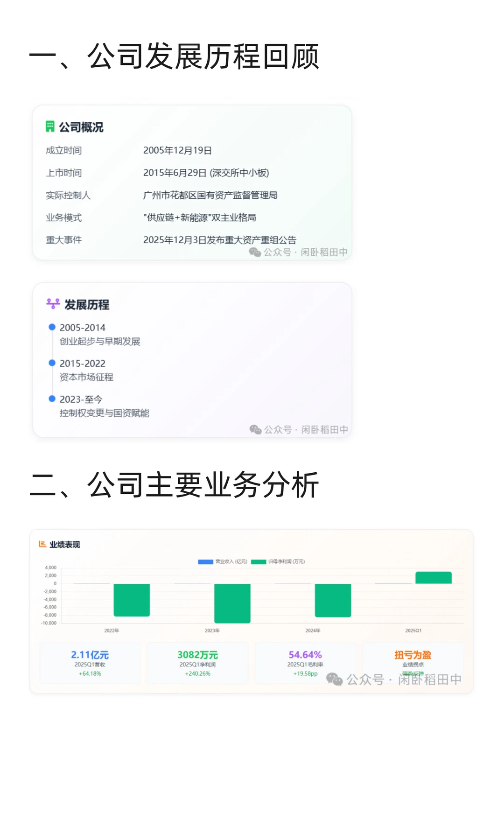Click the 4,000 y-axis label
Image resolution: width=504 pixels, height=840 pixels.
[x=51, y=567]
